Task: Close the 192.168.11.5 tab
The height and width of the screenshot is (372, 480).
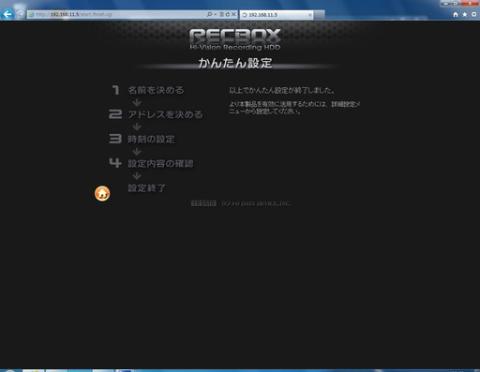Action: point(309,15)
